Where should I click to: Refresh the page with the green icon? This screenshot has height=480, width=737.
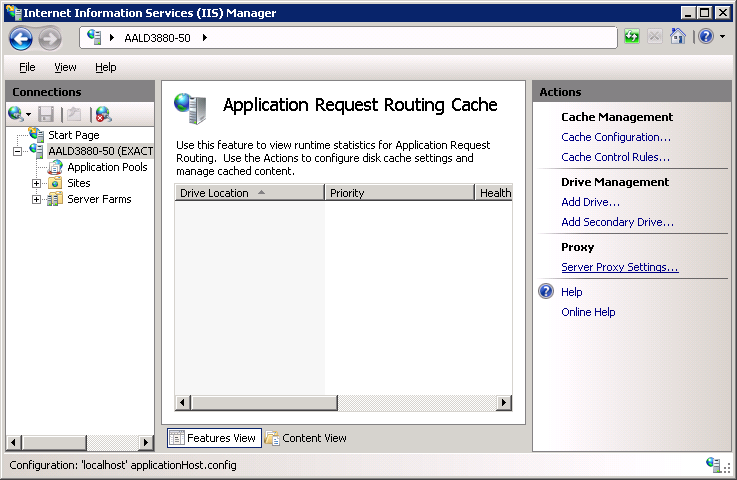(x=632, y=36)
